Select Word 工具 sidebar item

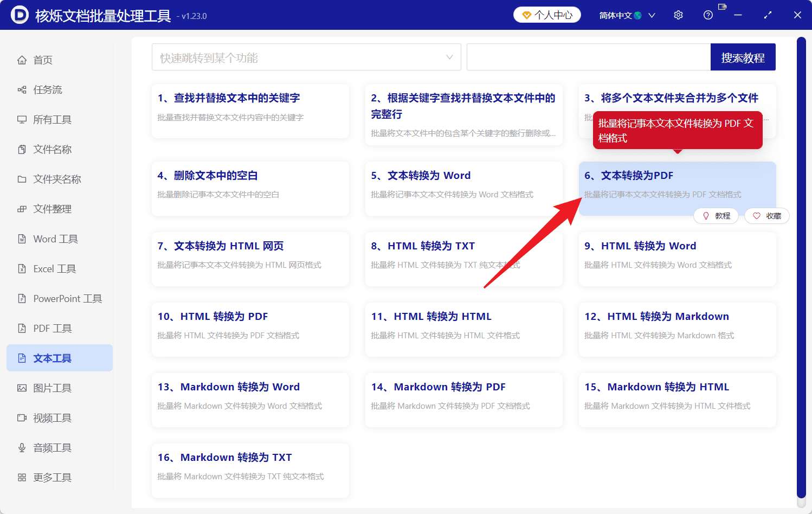coord(60,239)
